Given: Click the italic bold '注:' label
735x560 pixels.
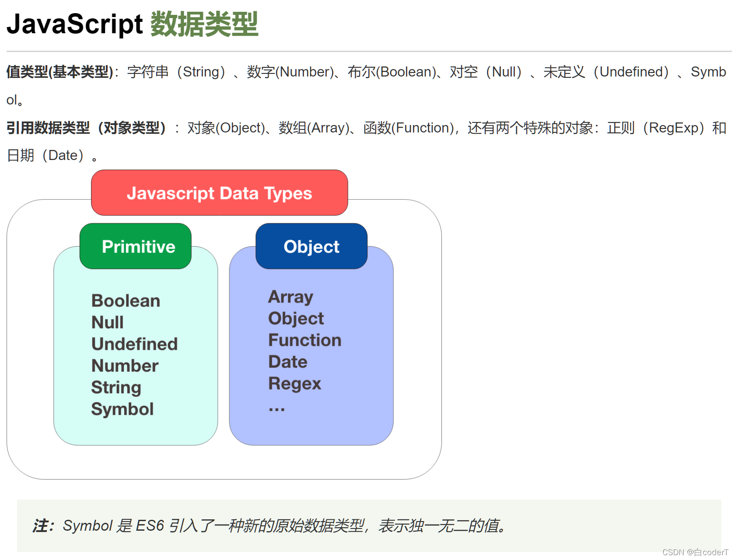Looking at the screenshot, I should click(x=43, y=525).
